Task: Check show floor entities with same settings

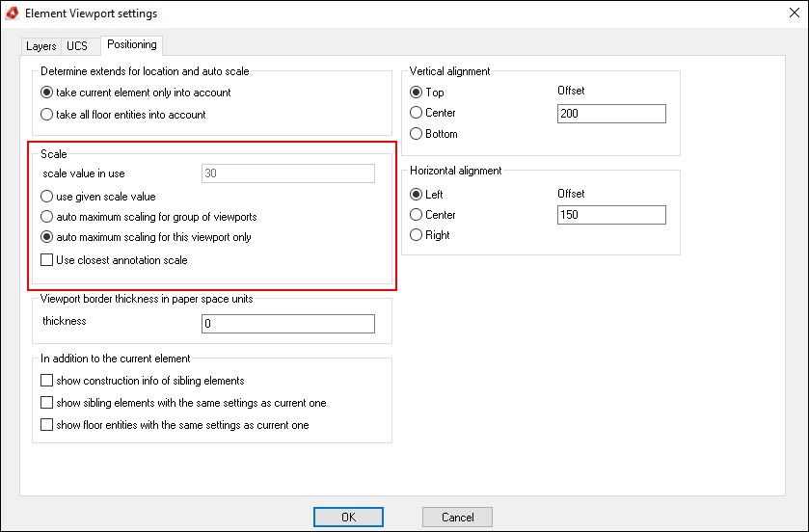Action: click(x=175, y=425)
